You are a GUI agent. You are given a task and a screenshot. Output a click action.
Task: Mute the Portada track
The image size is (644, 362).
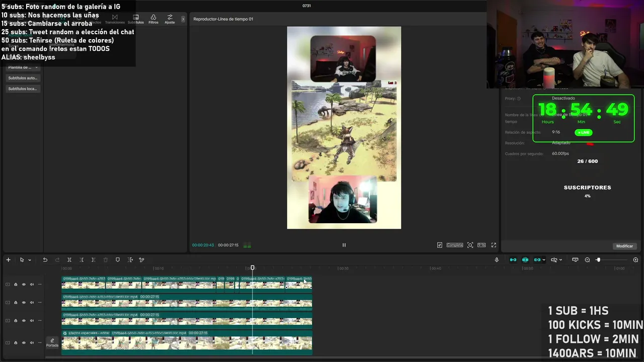pyautogui.click(x=32, y=342)
